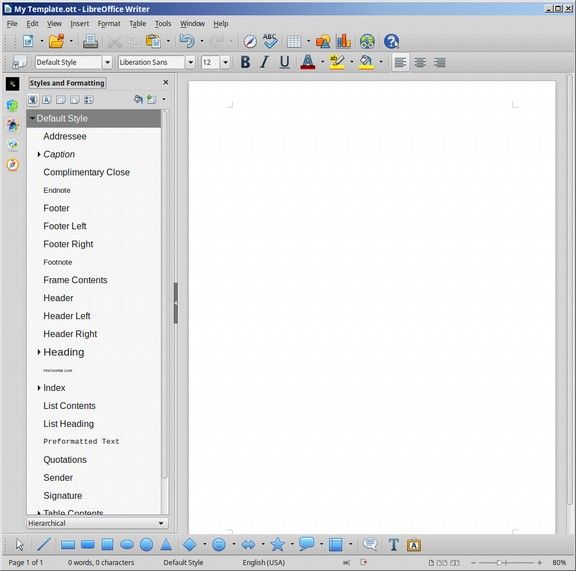
Task: Open the Table menu
Action: pyautogui.click(x=137, y=24)
